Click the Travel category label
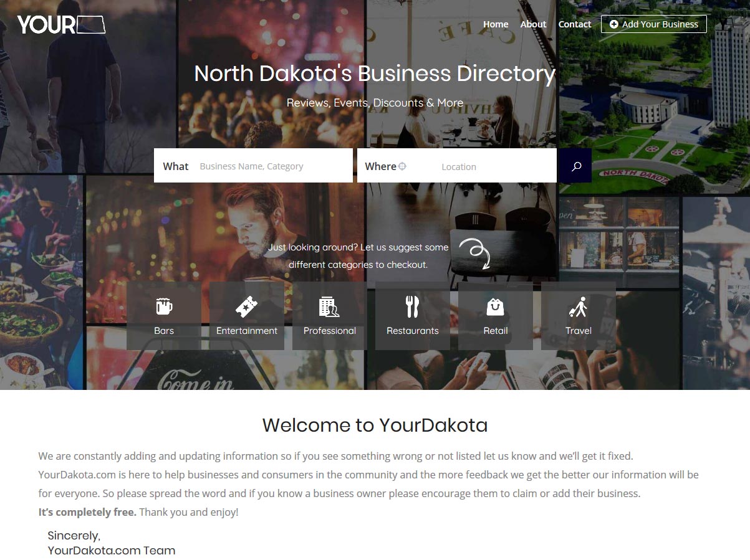Image resolution: width=750 pixels, height=560 pixels. click(x=579, y=331)
